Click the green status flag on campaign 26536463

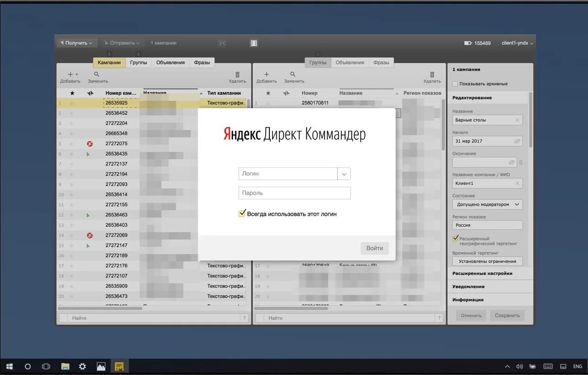point(88,215)
